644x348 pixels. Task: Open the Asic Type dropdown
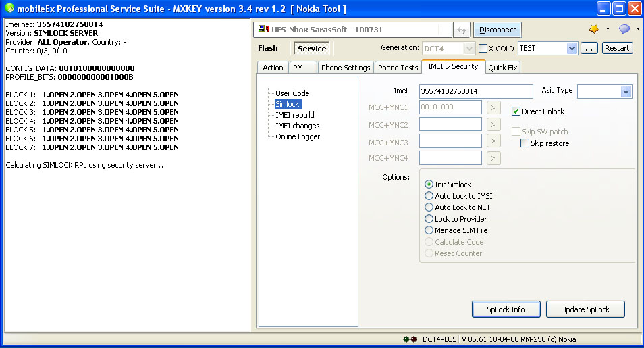point(625,91)
